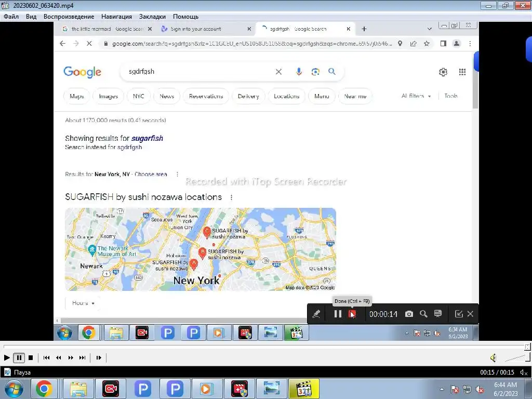Fast forward playback in the player

point(71,357)
